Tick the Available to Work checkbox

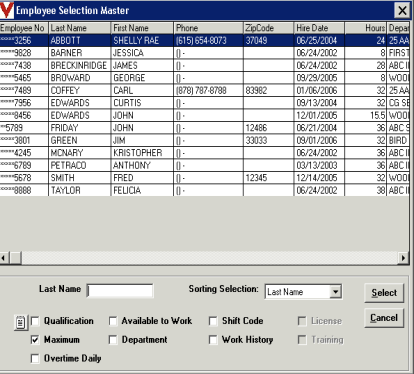click(113, 321)
